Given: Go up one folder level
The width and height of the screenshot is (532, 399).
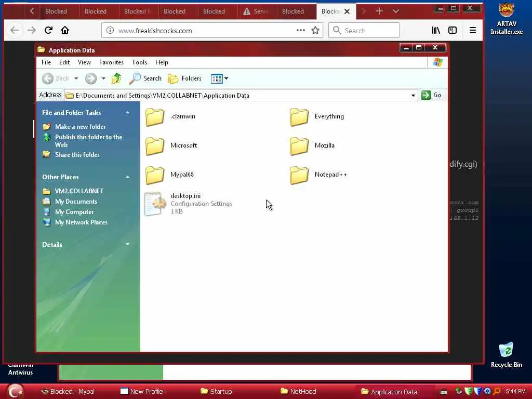Looking at the screenshot, I should click(x=116, y=78).
